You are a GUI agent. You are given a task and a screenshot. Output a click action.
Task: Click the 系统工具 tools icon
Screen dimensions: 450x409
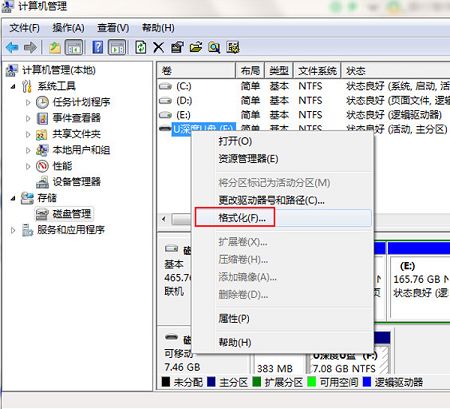pyautogui.click(x=27, y=86)
